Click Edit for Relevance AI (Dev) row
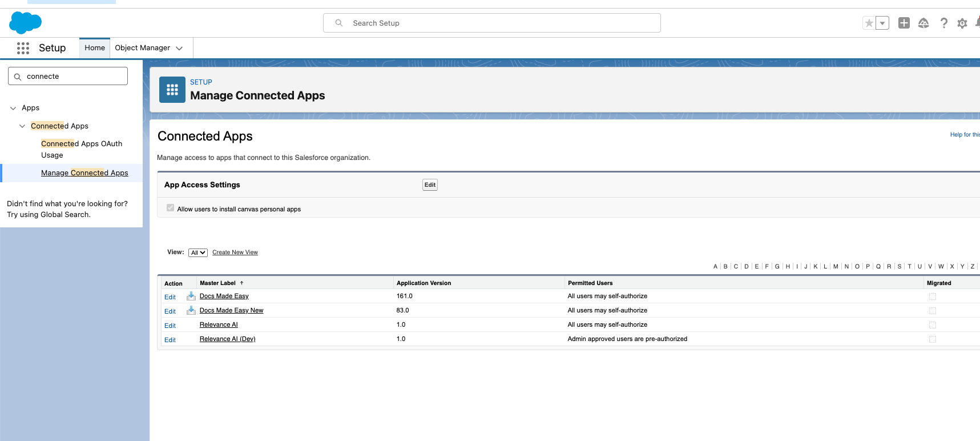 [170, 340]
